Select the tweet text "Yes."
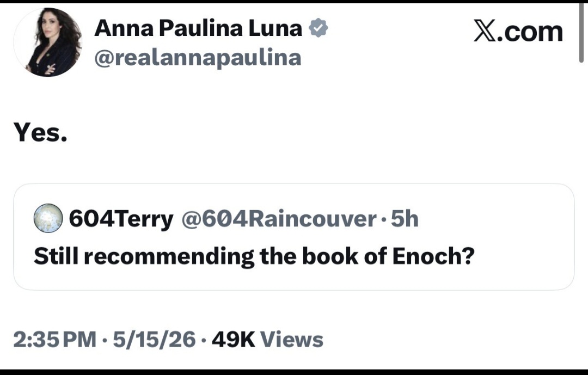 (40, 132)
